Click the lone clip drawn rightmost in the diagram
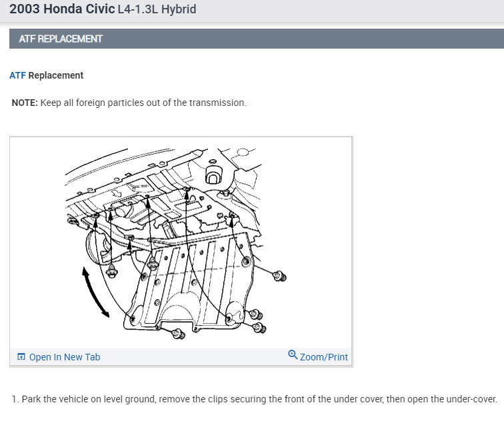The height and width of the screenshot is (425, 504). (x=279, y=276)
